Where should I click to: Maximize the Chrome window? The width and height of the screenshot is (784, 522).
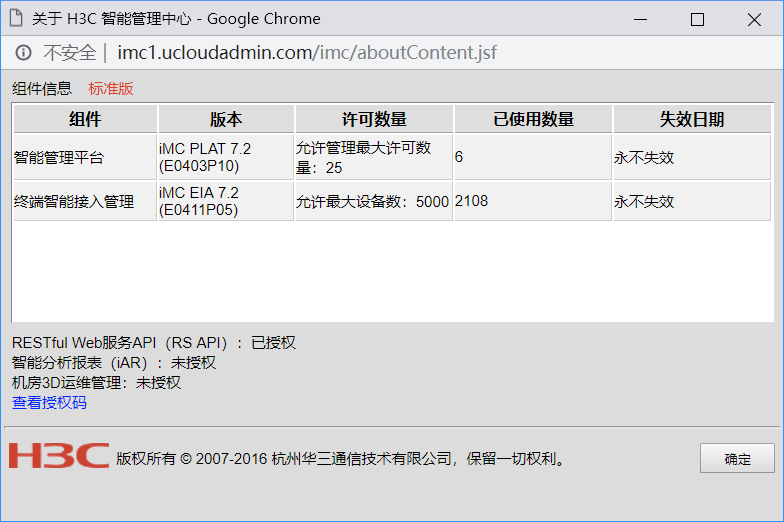(698, 19)
